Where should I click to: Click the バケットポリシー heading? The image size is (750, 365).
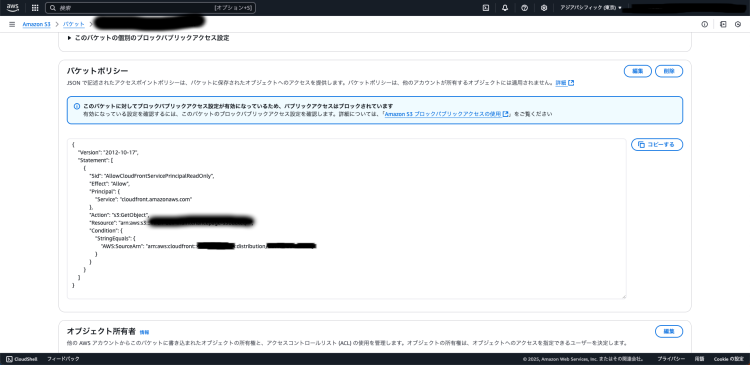tap(98, 71)
